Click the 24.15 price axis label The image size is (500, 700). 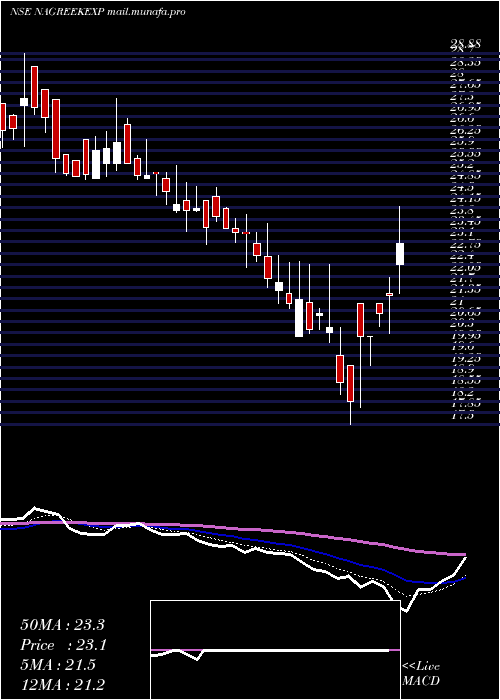point(464,199)
